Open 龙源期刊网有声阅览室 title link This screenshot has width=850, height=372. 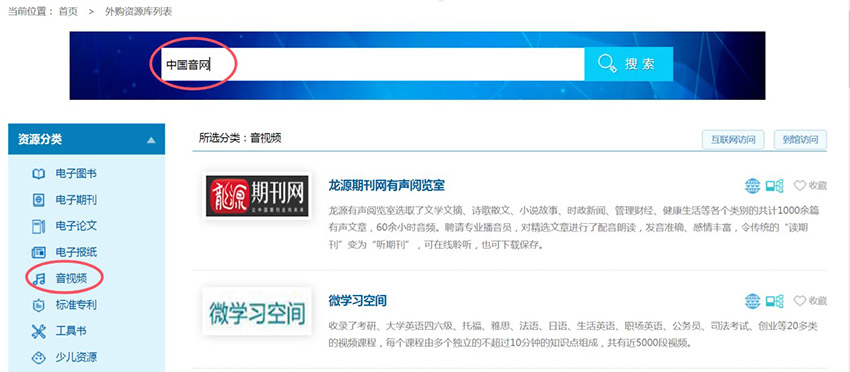pos(387,185)
